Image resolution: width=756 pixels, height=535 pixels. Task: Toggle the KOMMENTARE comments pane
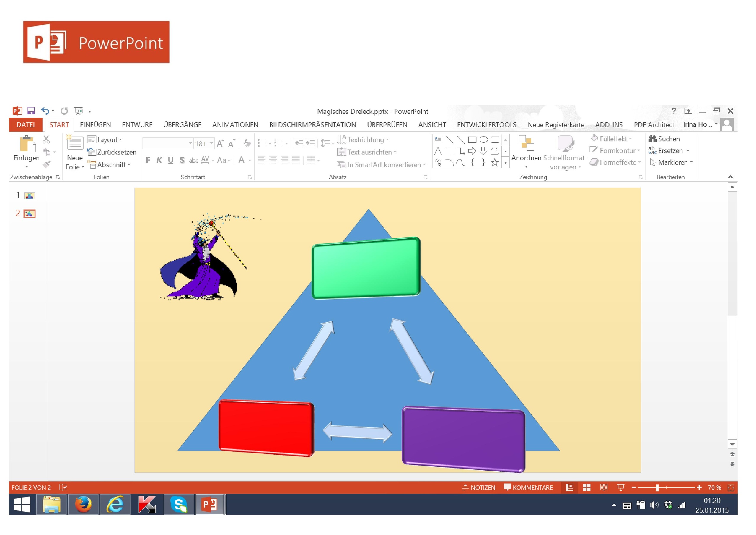coord(529,487)
